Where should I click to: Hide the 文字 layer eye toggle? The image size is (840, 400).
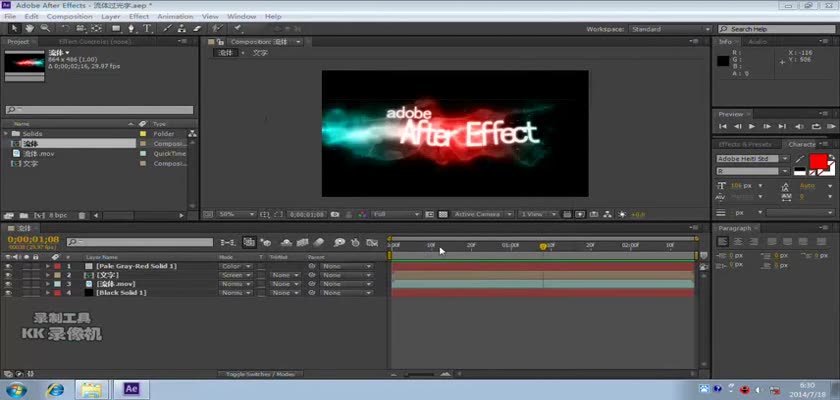(x=8, y=275)
